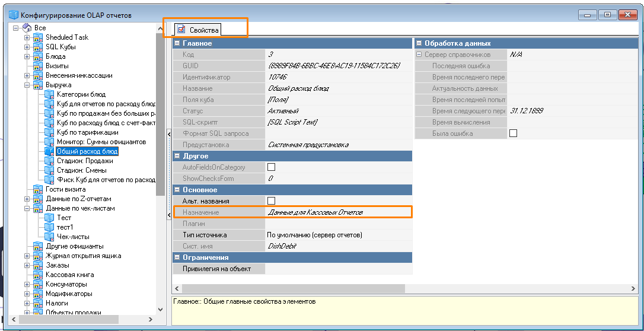Click the root Все node icon
644x331 pixels.
(x=27, y=28)
